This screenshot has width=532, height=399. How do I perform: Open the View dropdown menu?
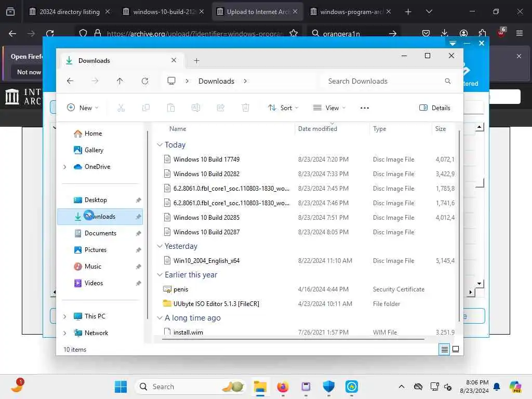(x=329, y=108)
